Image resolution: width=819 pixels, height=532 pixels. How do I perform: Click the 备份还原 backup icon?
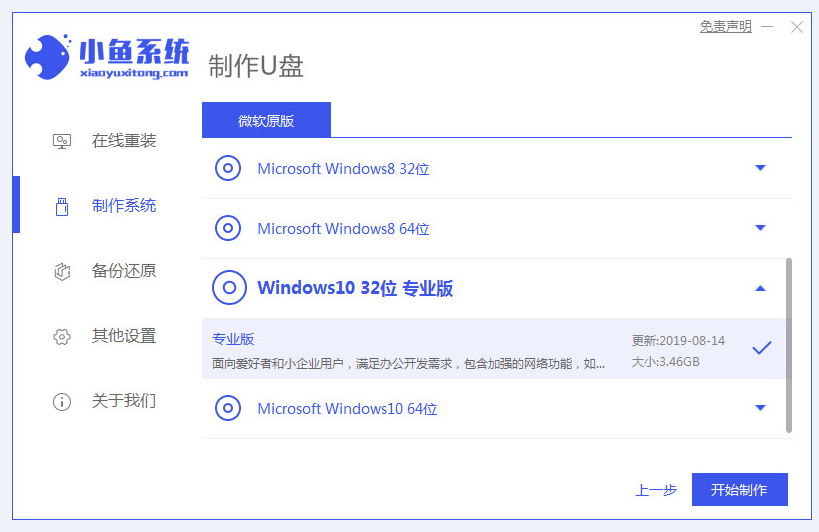[62, 271]
